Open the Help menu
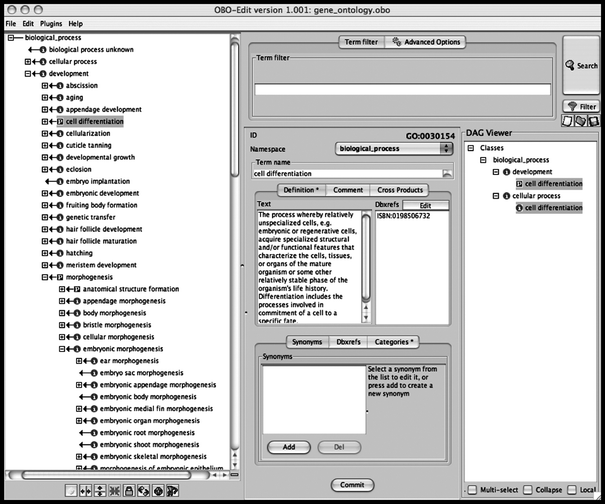The width and height of the screenshot is (605, 504). point(76,24)
